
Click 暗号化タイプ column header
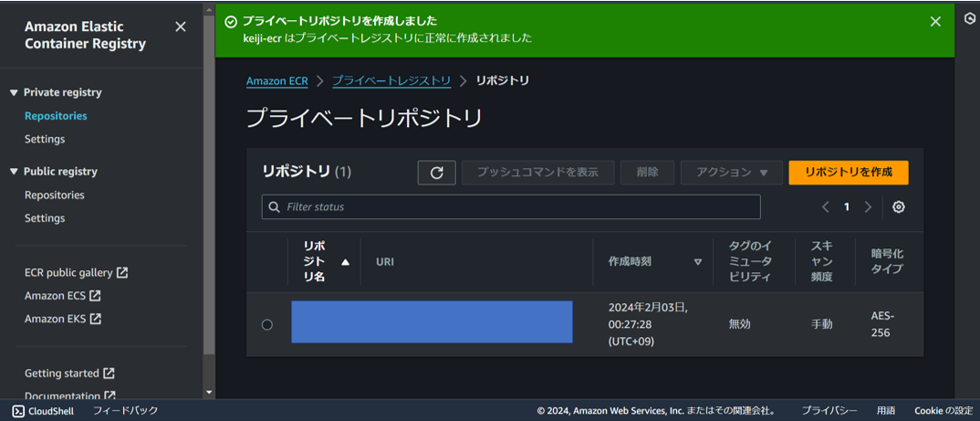click(x=888, y=262)
